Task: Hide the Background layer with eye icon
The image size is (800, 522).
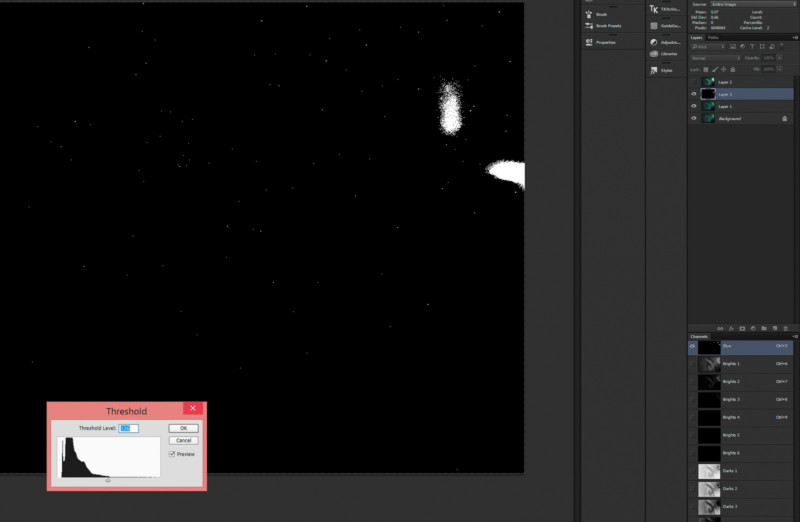Action: tap(694, 118)
